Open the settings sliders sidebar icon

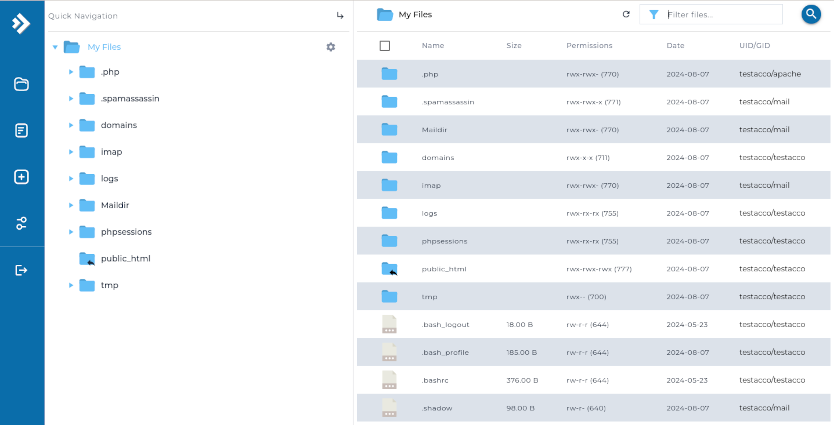click(x=21, y=223)
